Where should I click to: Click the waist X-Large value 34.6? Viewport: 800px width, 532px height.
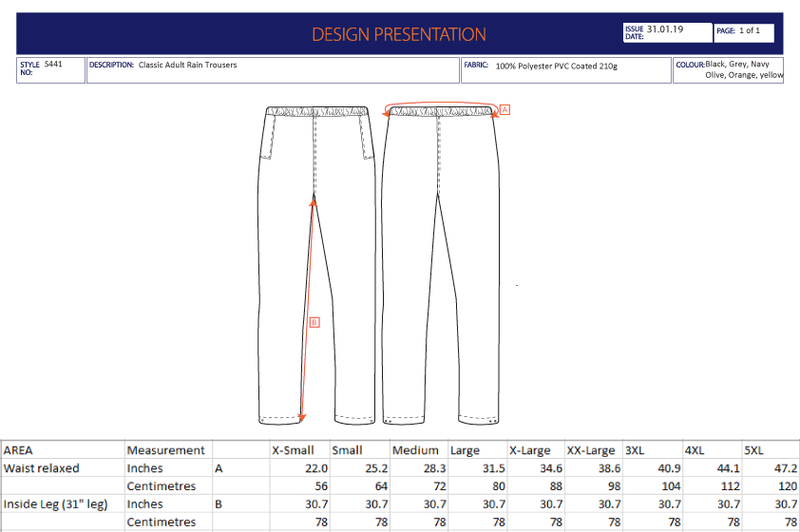pos(551,468)
